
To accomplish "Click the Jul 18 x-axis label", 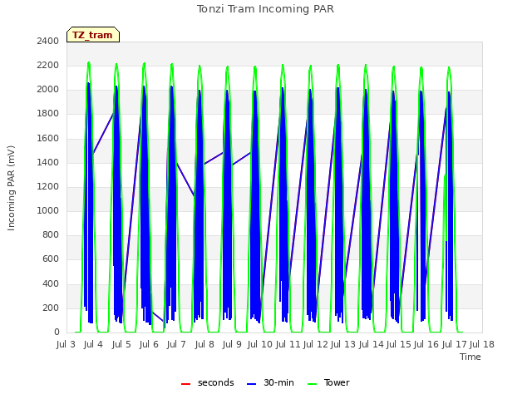I will coord(482,344).
